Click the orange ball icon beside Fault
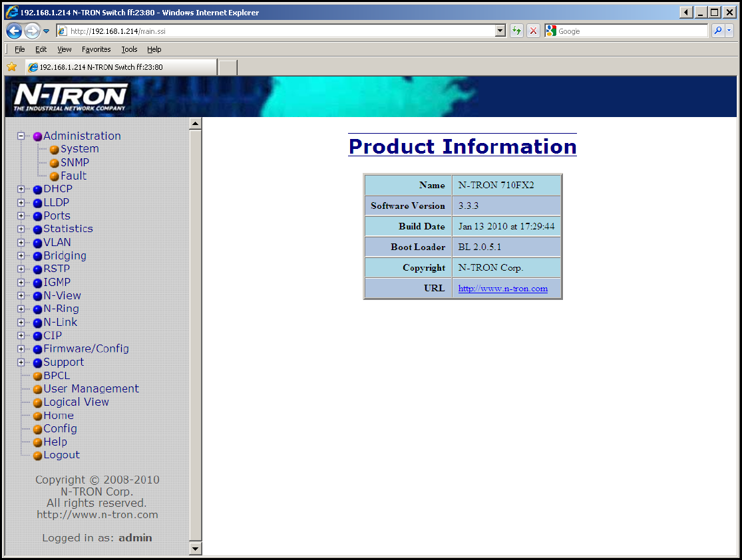This screenshot has height=560, width=742. [55, 176]
